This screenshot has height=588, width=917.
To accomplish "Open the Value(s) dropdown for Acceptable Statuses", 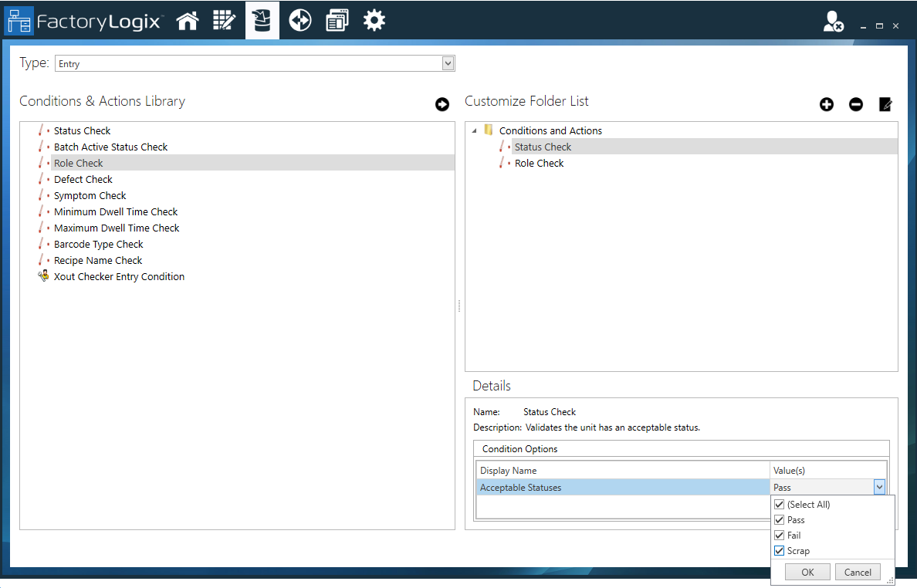I will click(x=879, y=487).
